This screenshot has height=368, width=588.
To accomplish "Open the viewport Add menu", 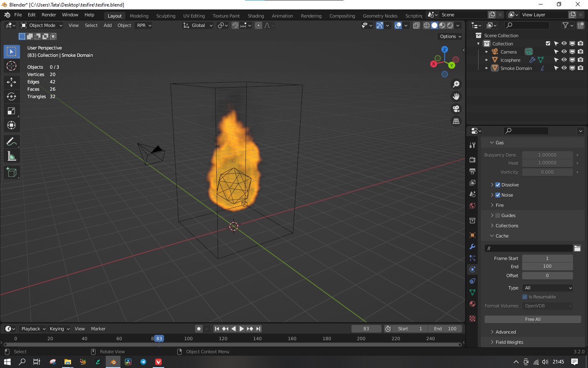I will click(x=107, y=25).
